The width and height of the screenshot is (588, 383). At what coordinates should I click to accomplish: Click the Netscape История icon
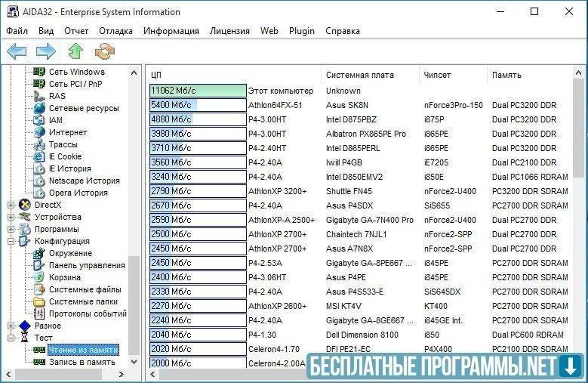(x=39, y=181)
